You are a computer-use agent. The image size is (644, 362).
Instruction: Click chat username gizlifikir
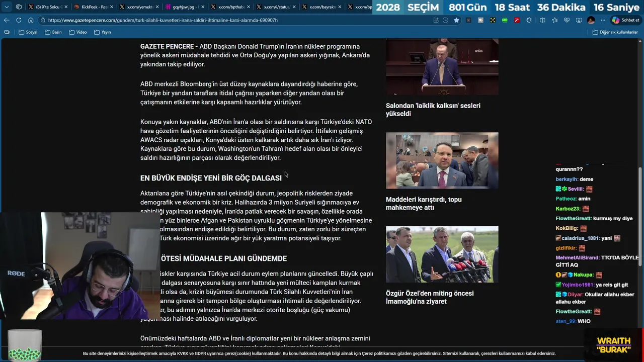point(566,248)
